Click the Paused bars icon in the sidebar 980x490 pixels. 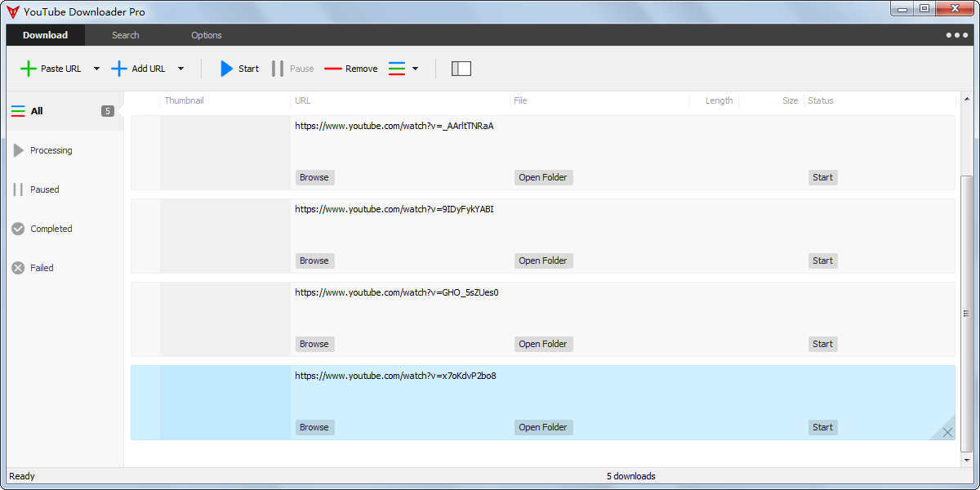[x=18, y=189]
